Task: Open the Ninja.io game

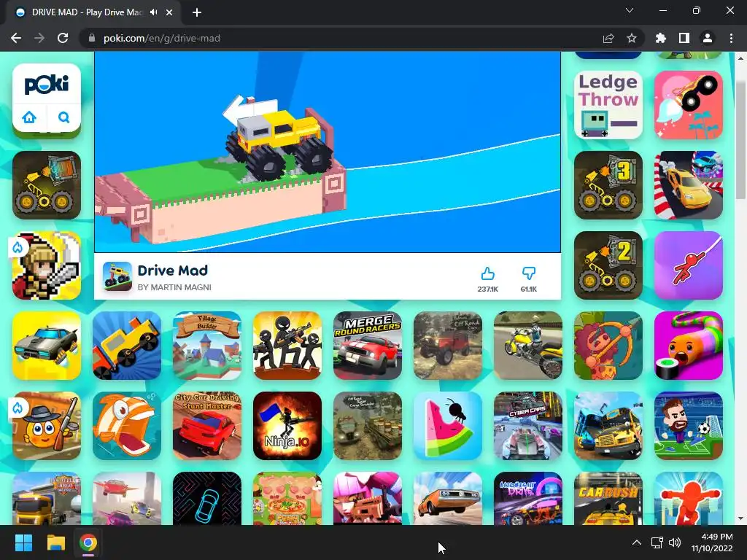Action: pyautogui.click(x=287, y=426)
